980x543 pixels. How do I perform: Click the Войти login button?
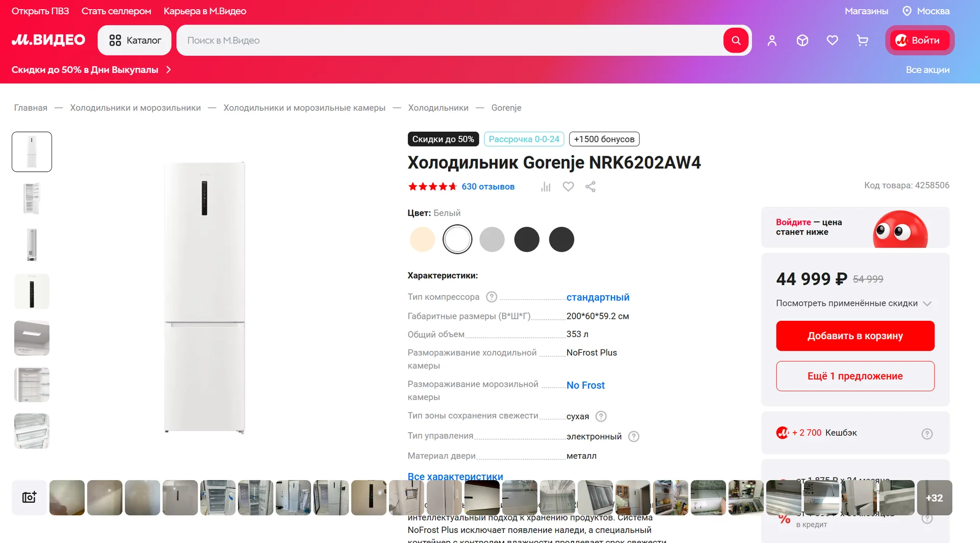(920, 40)
